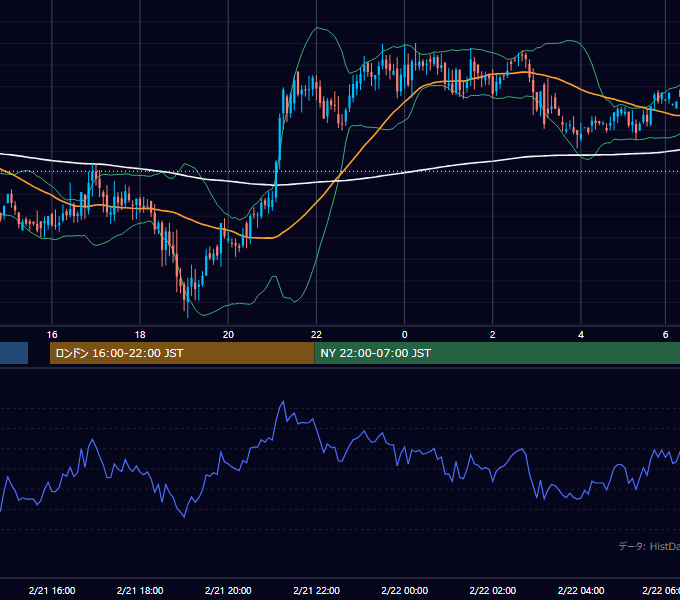This screenshot has height=600, width=680.
Task: Click the blue session bar before ロンドン
Action: click(14, 353)
